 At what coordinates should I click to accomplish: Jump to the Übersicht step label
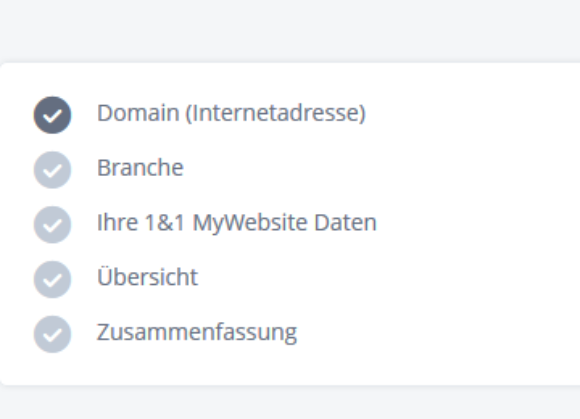pyautogui.click(x=147, y=276)
